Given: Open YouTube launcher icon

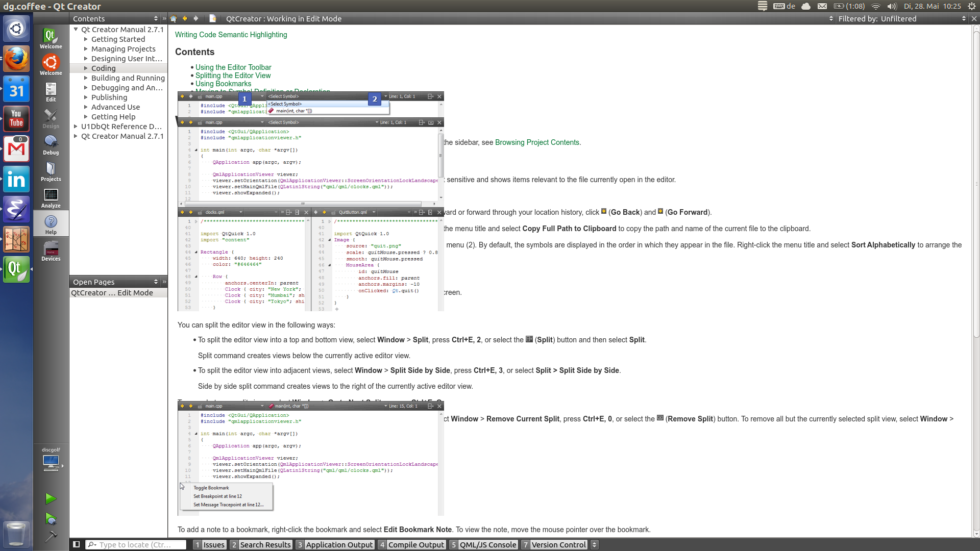Looking at the screenshot, I should coord(16,119).
